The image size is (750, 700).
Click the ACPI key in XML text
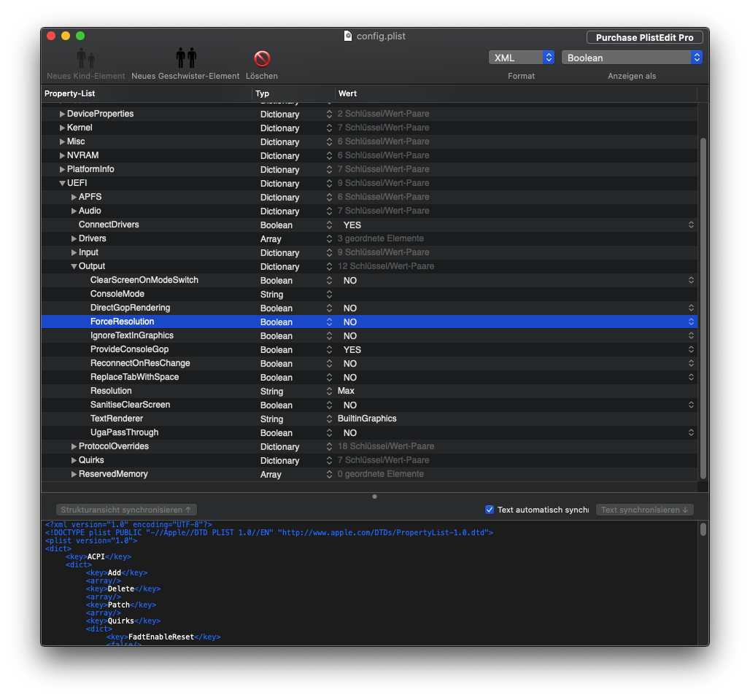pyautogui.click(x=96, y=557)
